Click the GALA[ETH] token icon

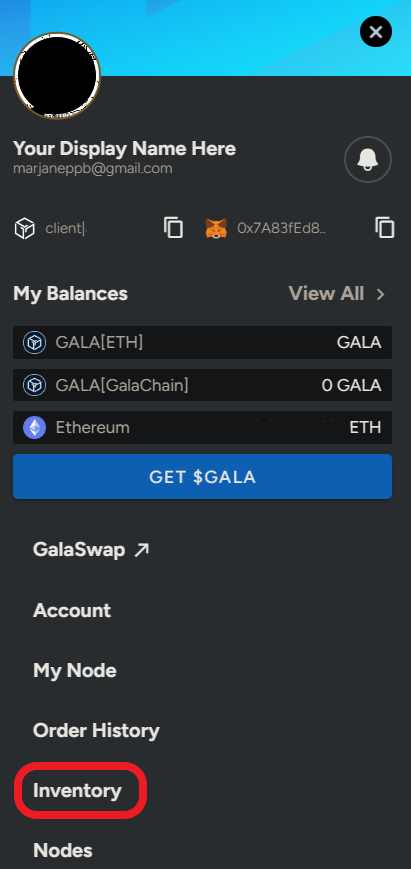click(34, 343)
